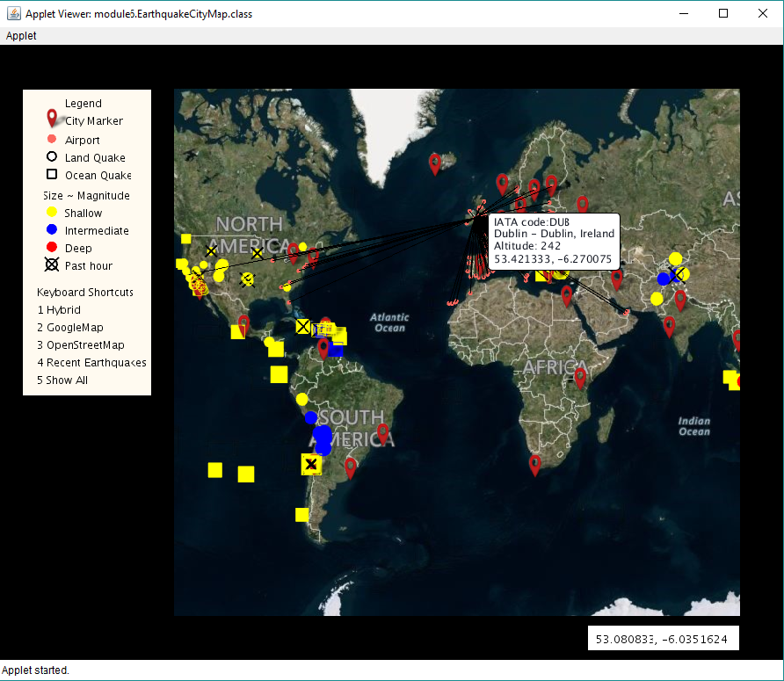Select the Airport legend icon

coord(52,139)
